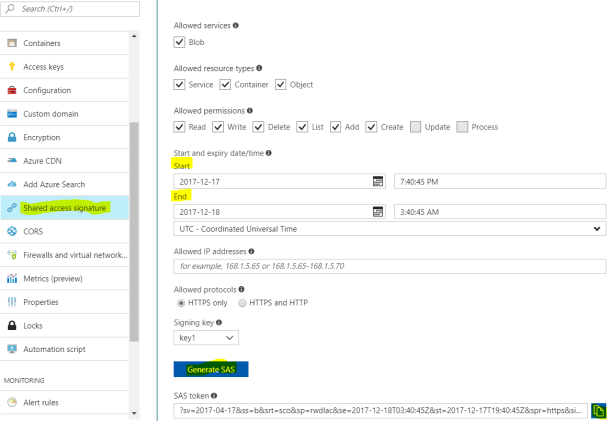The image size is (611, 421).
Task: Uncheck the Object resource type checkbox
Action: click(x=281, y=85)
